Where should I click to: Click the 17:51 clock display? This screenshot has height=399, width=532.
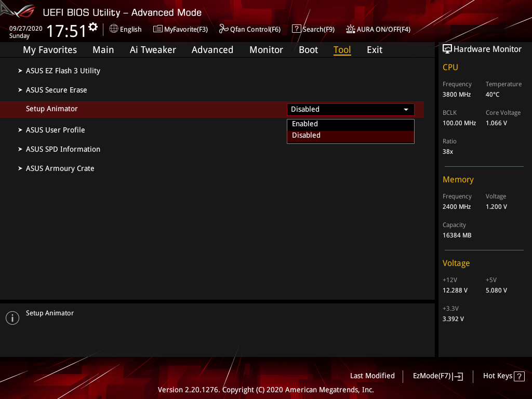(x=66, y=31)
